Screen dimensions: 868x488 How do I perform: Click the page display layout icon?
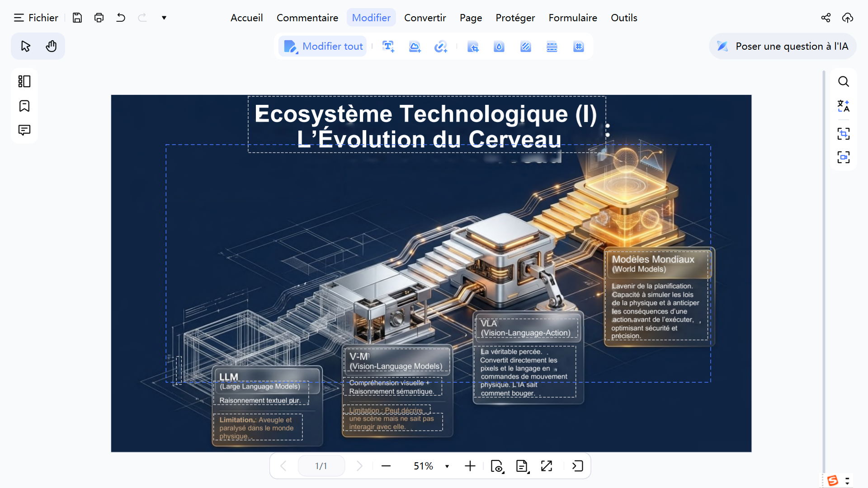point(522,466)
